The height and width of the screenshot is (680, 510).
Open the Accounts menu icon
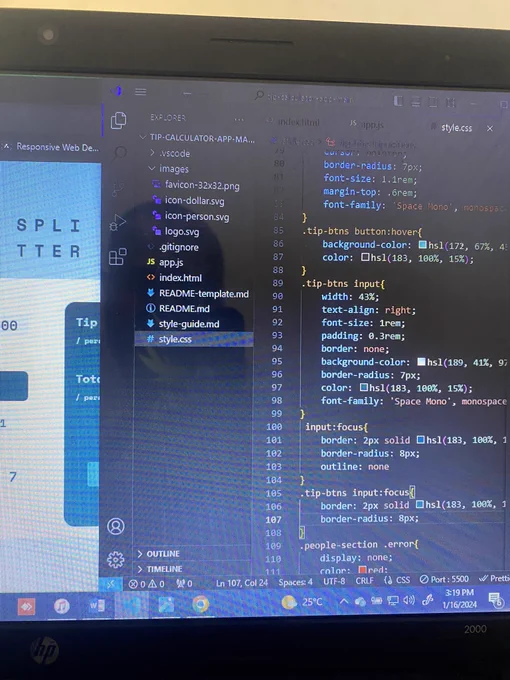click(116, 526)
